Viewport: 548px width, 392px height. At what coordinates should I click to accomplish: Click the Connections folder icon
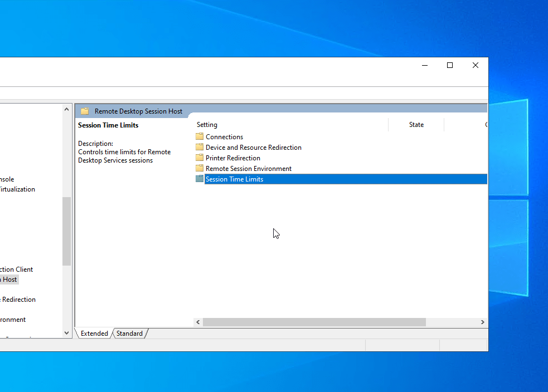[x=200, y=136]
